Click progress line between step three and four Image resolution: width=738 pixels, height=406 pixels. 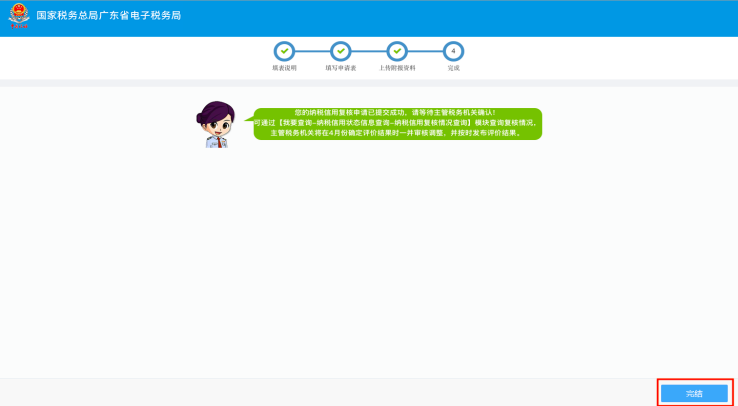(425, 51)
